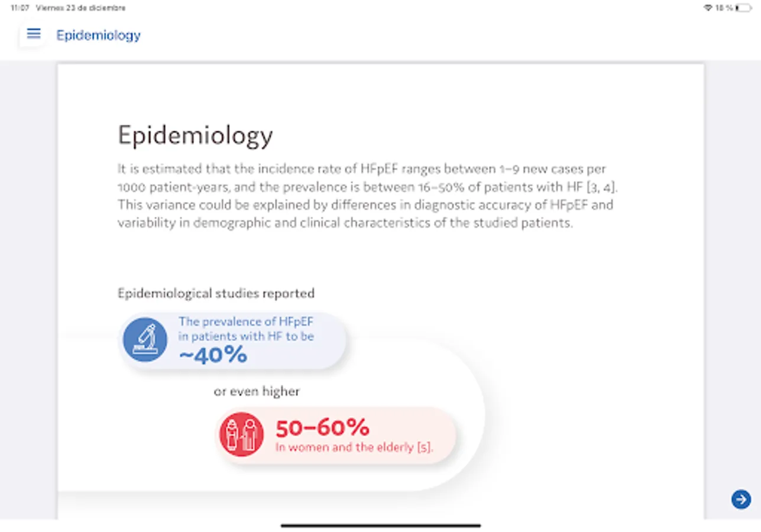
Task: Go to next page with blue arrow
Action: point(741,499)
